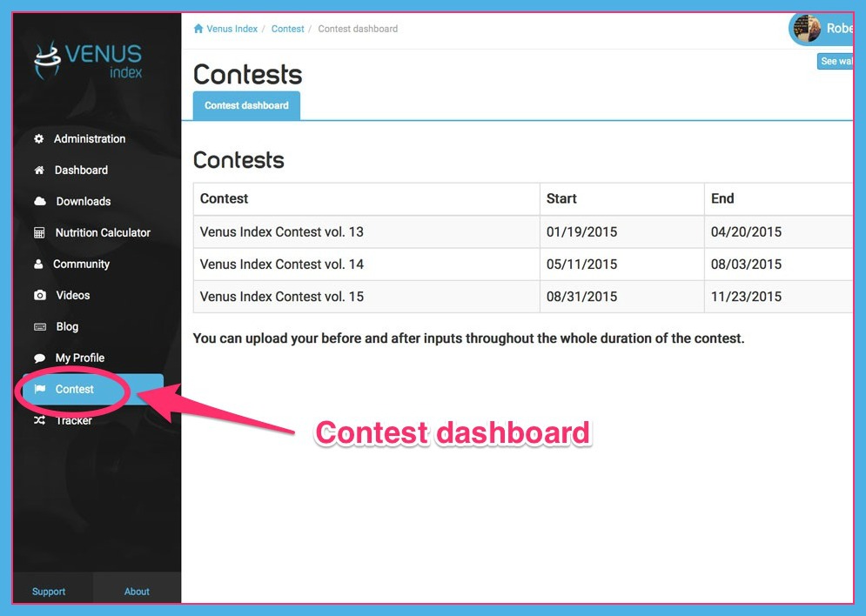The image size is (866, 616).
Task: Click start date 01/19/2015
Action: (x=581, y=231)
